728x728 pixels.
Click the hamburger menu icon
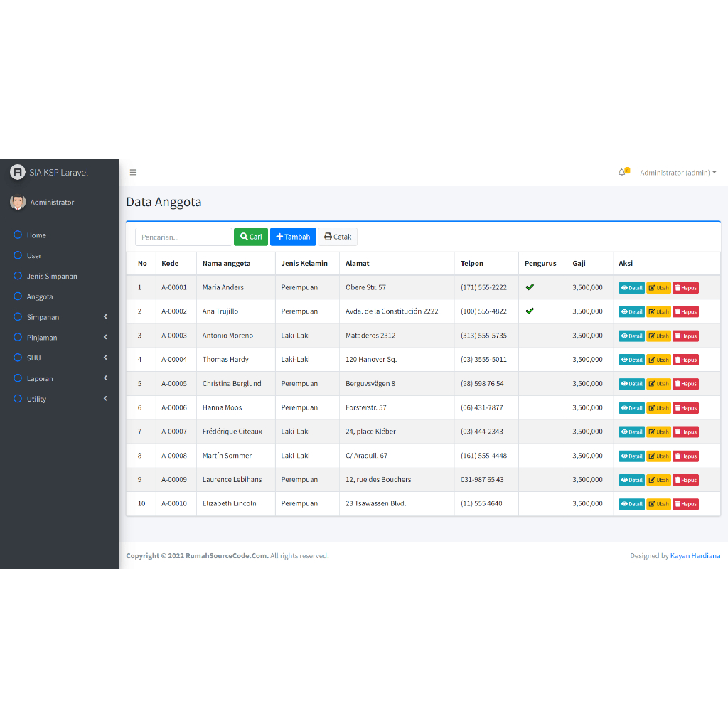[133, 172]
